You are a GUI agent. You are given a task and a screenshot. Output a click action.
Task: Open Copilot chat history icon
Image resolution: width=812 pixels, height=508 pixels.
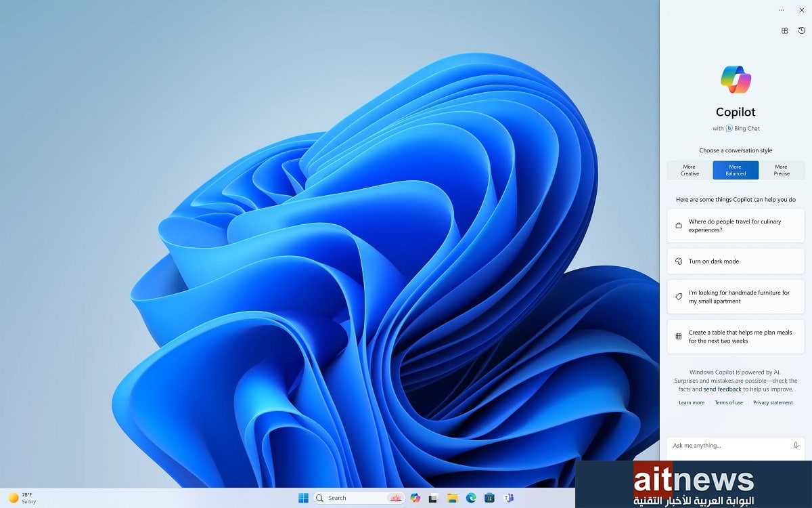point(802,30)
